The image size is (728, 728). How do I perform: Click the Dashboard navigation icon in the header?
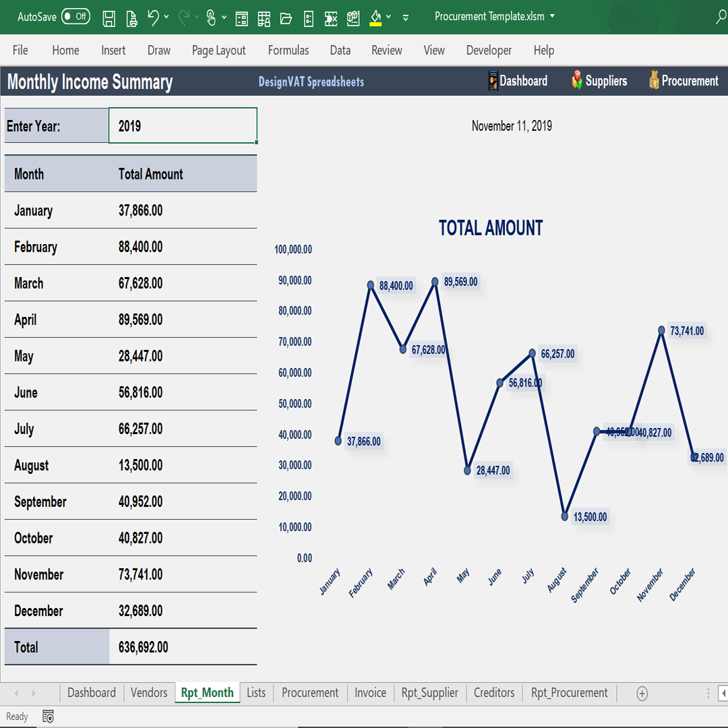[x=518, y=80]
